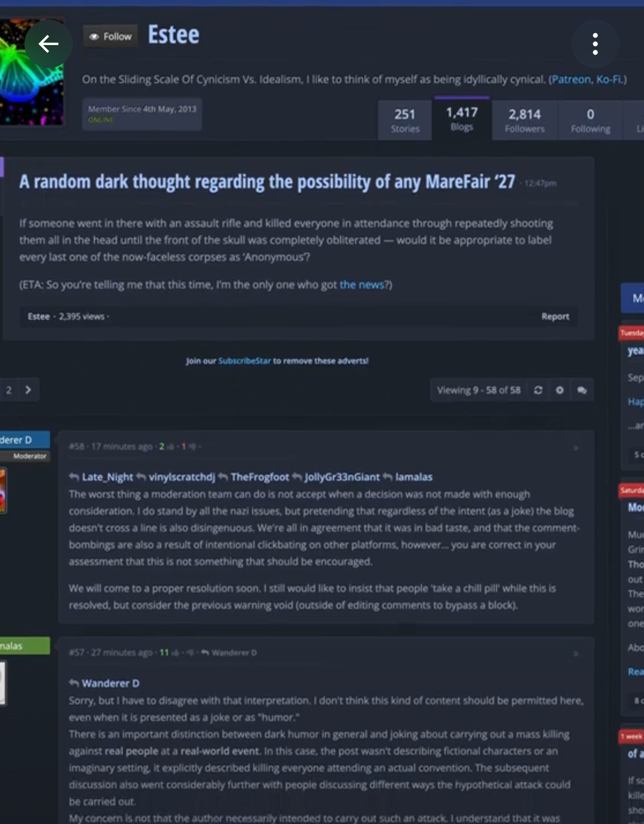Open Estee's butterfly avatar image
The width and height of the screenshot is (644, 824).
click(x=31, y=72)
